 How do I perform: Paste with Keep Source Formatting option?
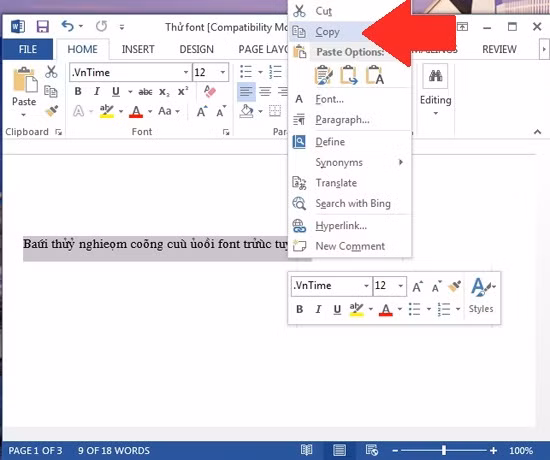[323, 75]
